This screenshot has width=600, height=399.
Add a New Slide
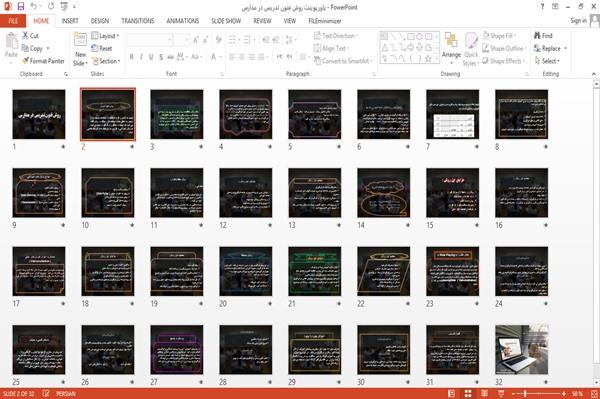click(80, 49)
